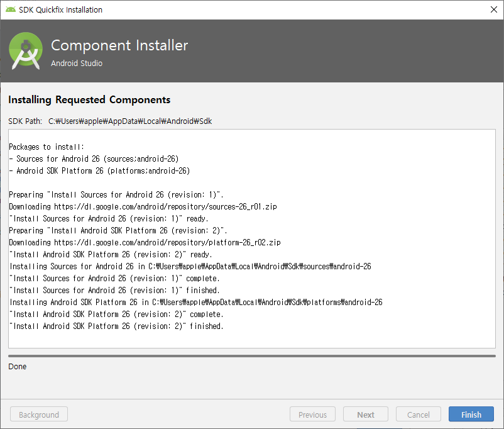Click the 'Installing Requested Components' heading
Image resolution: width=504 pixels, height=429 pixels.
click(89, 100)
